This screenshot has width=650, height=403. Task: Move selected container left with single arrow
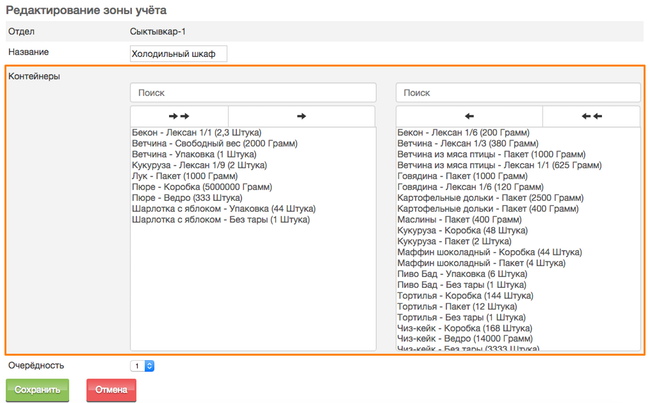pos(469,117)
